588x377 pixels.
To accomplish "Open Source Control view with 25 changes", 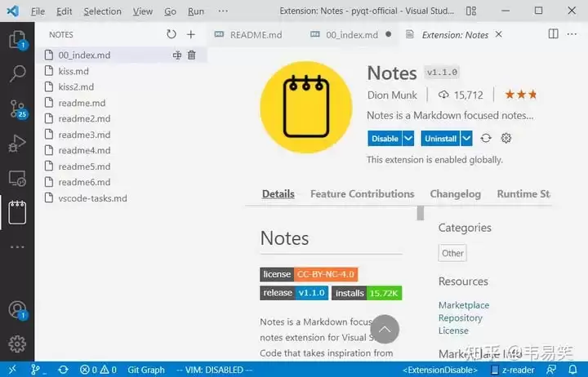I will pos(17,109).
